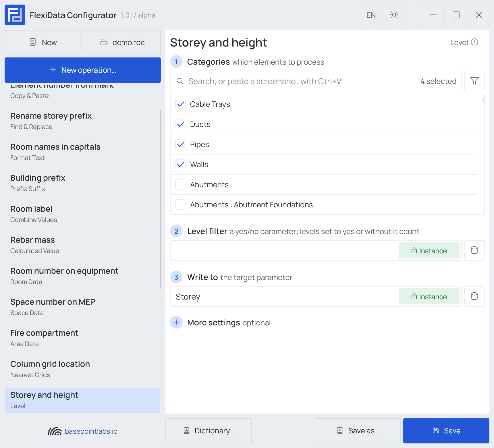Tick Abutments : Abutment Foundations checkbox
Image resolution: width=494 pixels, height=448 pixels.
pos(180,204)
